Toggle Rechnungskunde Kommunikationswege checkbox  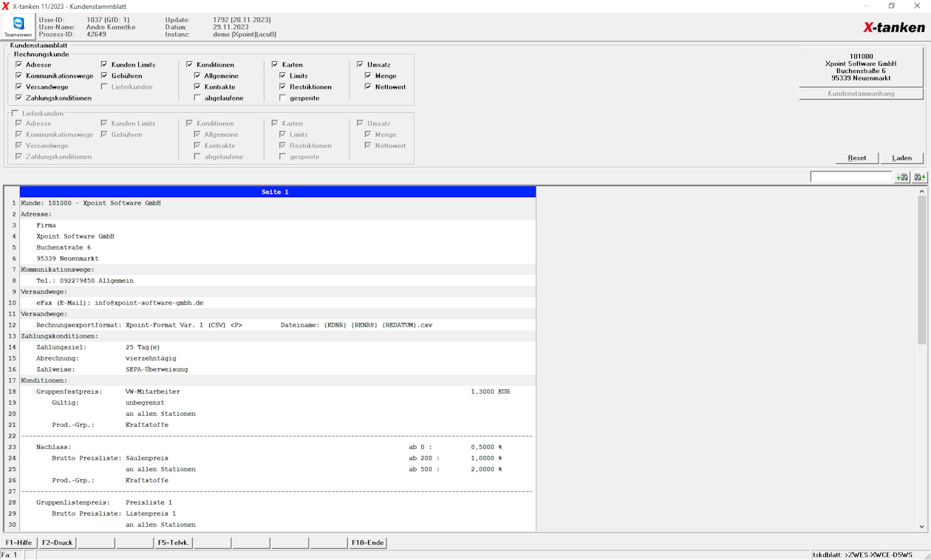pos(19,76)
